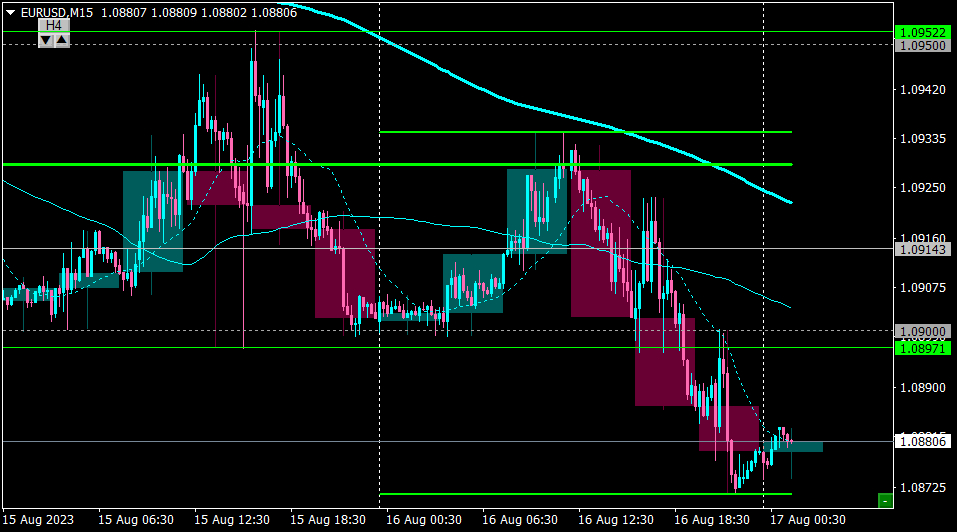
Task: Increase the timeframe with the up arrow
Action: point(62,40)
